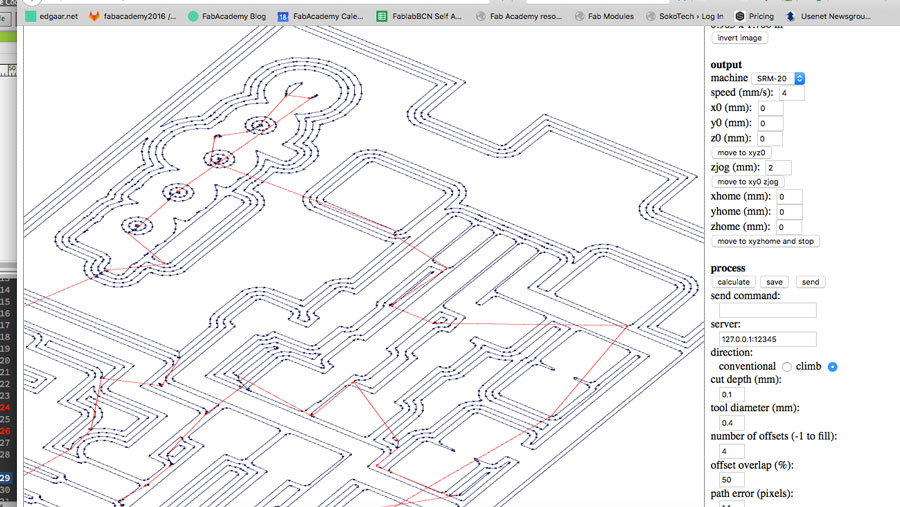The image size is (900, 507).
Task: Open the FabAcademy Blog bookmark icon
Action: [x=193, y=16]
